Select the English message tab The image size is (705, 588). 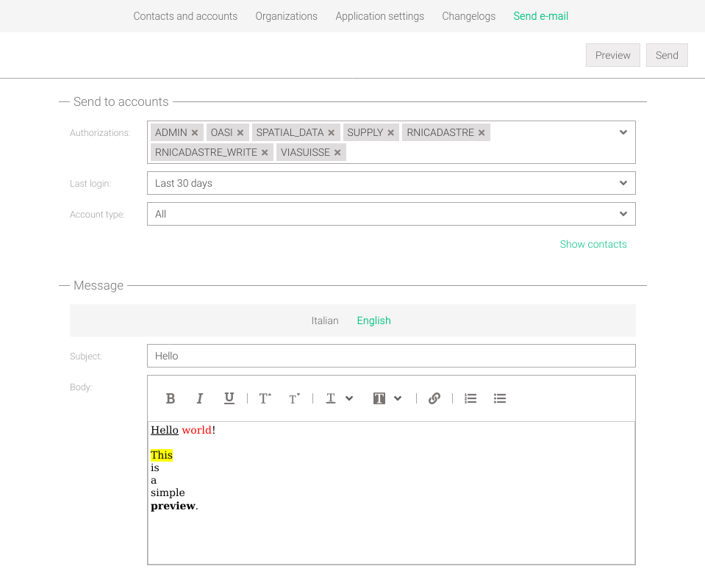point(373,320)
